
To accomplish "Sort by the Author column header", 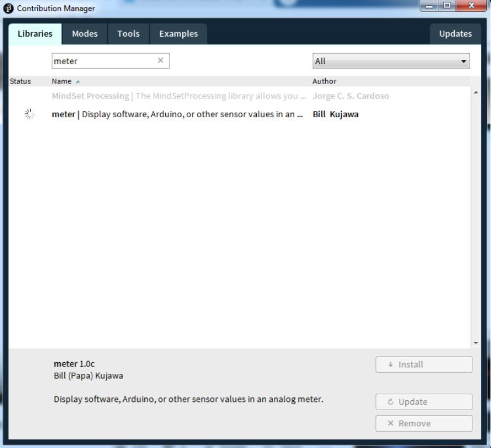I will (x=325, y=81).
